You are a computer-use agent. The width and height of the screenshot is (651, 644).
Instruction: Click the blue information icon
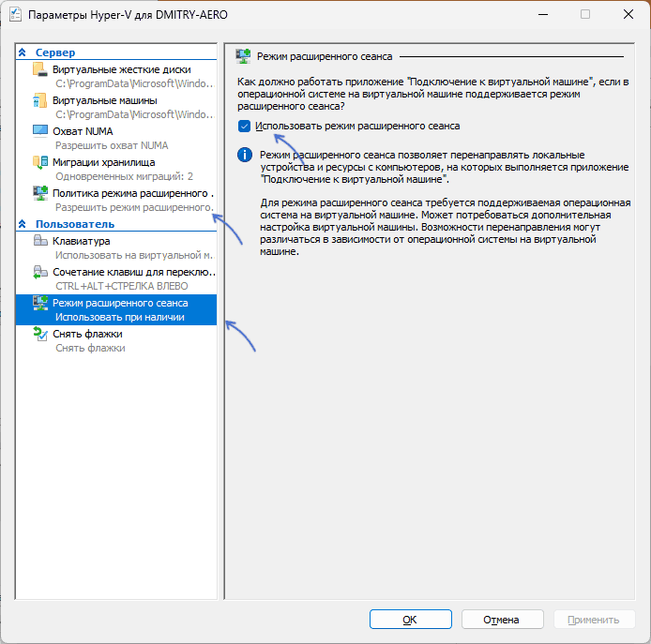(245, 155)
